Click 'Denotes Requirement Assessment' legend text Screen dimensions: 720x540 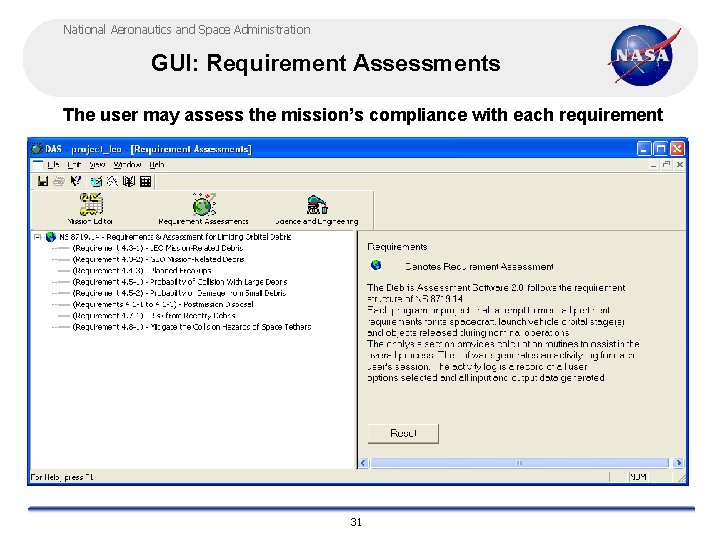click(479, 266)
